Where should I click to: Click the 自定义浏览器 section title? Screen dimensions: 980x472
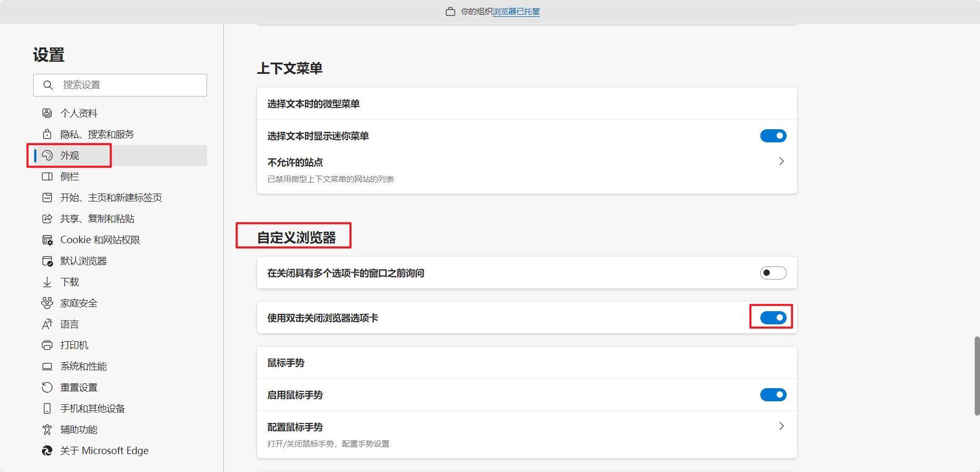click(297, 238)
